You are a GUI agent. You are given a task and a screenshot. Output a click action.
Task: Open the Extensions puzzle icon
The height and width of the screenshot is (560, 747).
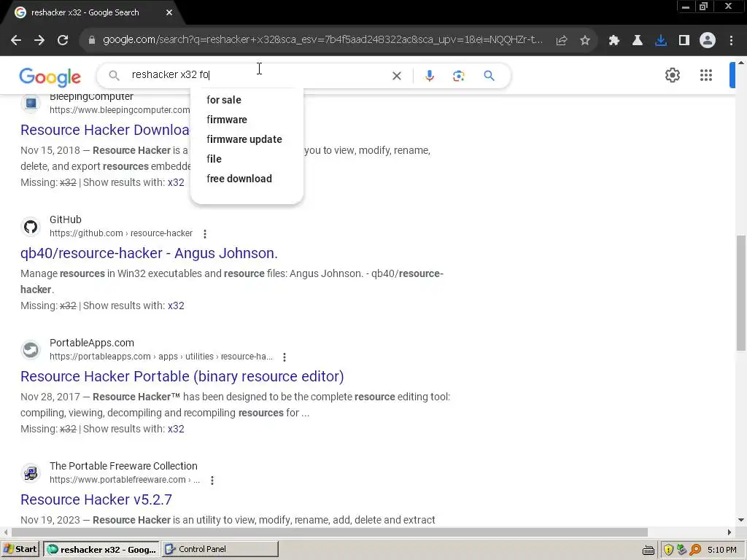614,41
